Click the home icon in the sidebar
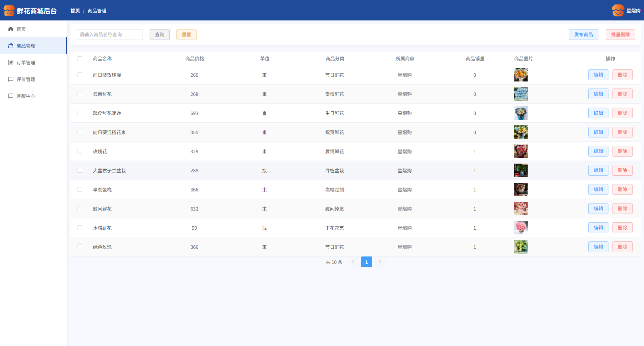The height and width of the screenshot is (346, 644). click(11, 29)
